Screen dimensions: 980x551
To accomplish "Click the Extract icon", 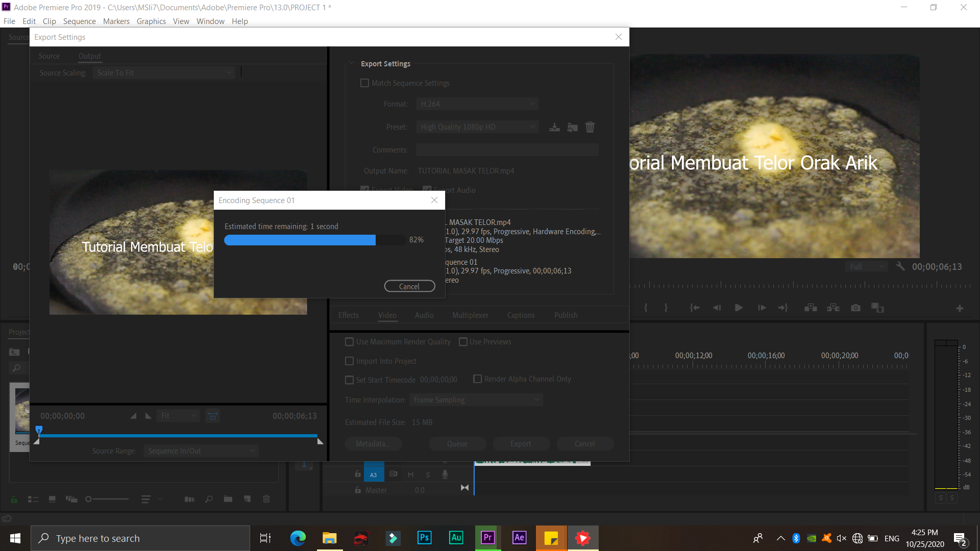I will point(833,308).
